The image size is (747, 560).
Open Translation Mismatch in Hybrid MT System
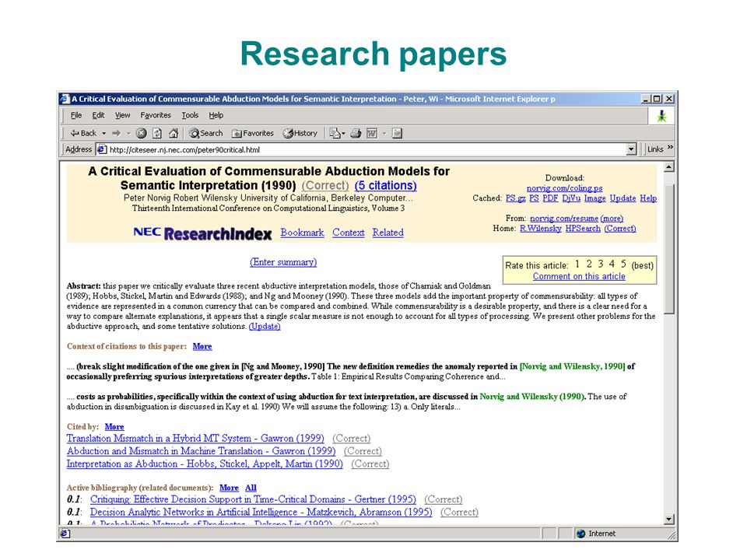point(195,438)
